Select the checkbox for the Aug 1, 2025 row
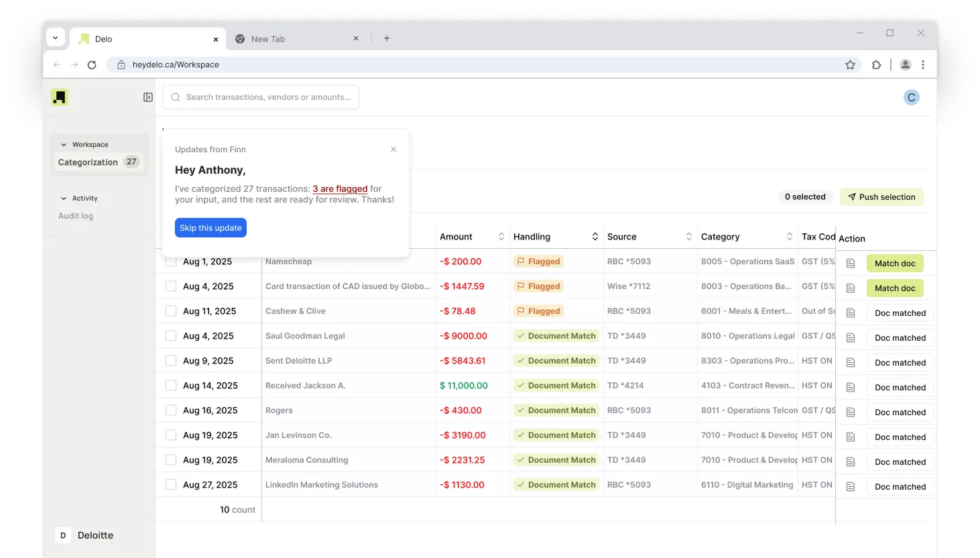This screenshot has height=558, width=980. [x=171, y=261]
